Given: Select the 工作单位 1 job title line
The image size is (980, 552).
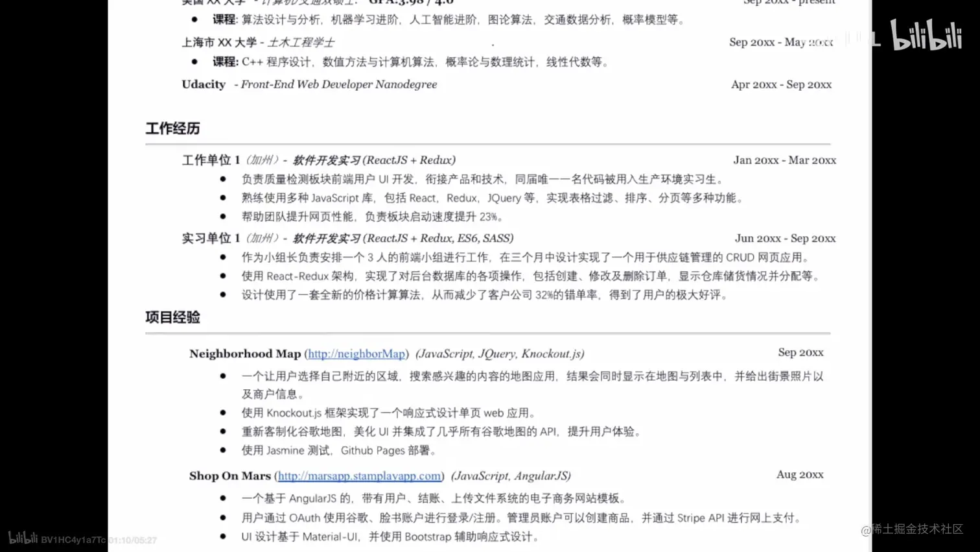Looking at the screenshot, I should pos(318,160).
